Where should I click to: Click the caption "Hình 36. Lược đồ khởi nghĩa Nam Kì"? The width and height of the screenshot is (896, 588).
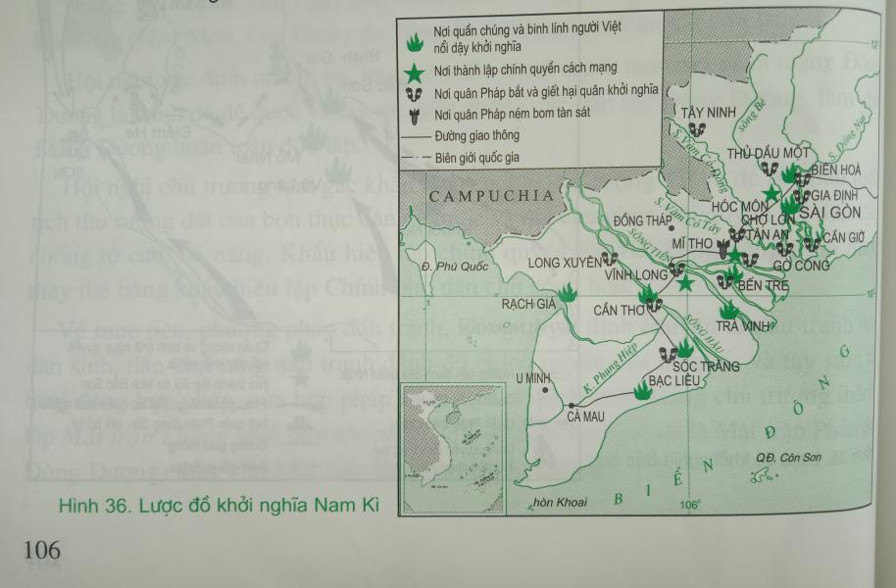coord(219,506)
